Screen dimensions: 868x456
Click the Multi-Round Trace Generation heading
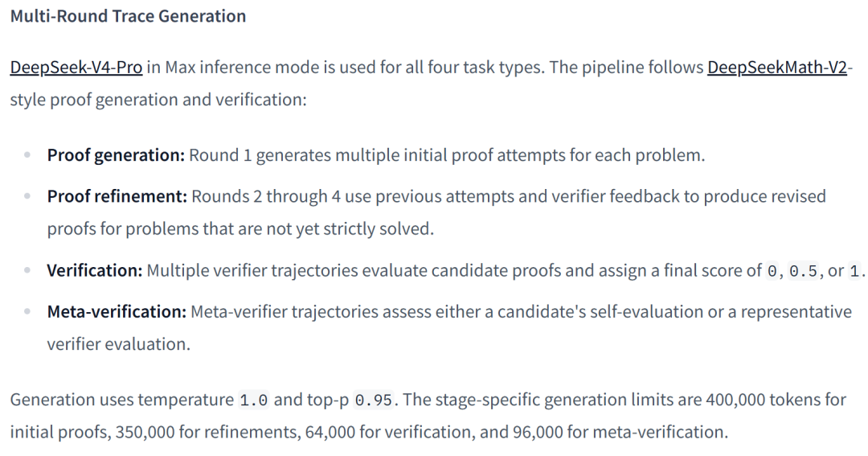pyautogui.click(x=128, y=16)
